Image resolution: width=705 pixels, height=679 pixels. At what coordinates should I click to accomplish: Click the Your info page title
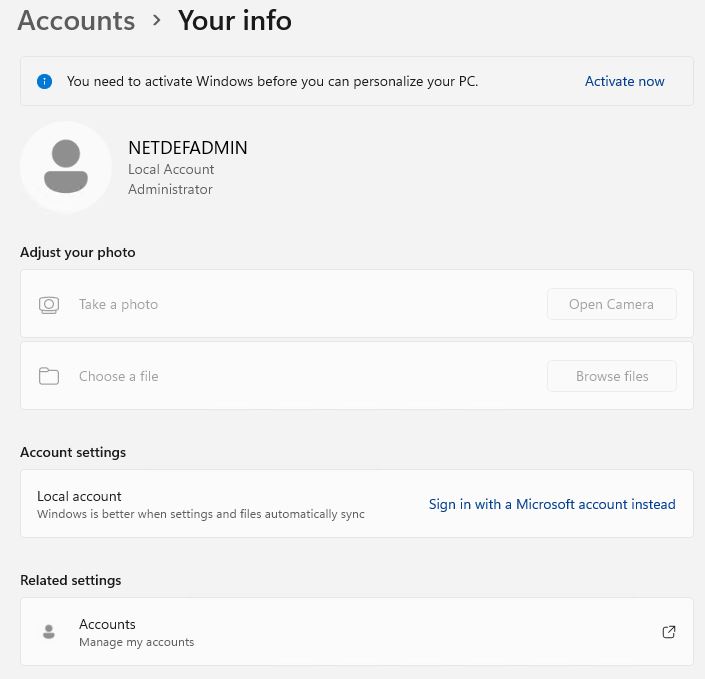[235, 21]
